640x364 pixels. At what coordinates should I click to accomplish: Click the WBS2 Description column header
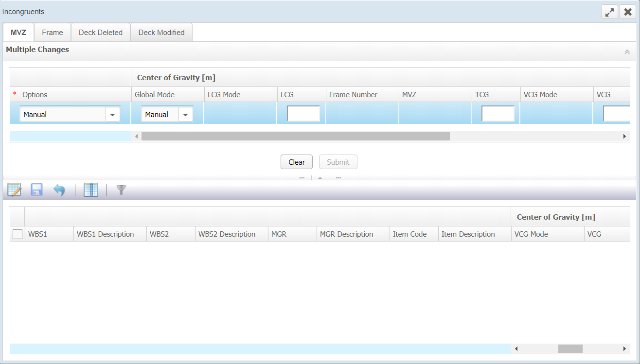pyautogui.click(x=231, y=234)
